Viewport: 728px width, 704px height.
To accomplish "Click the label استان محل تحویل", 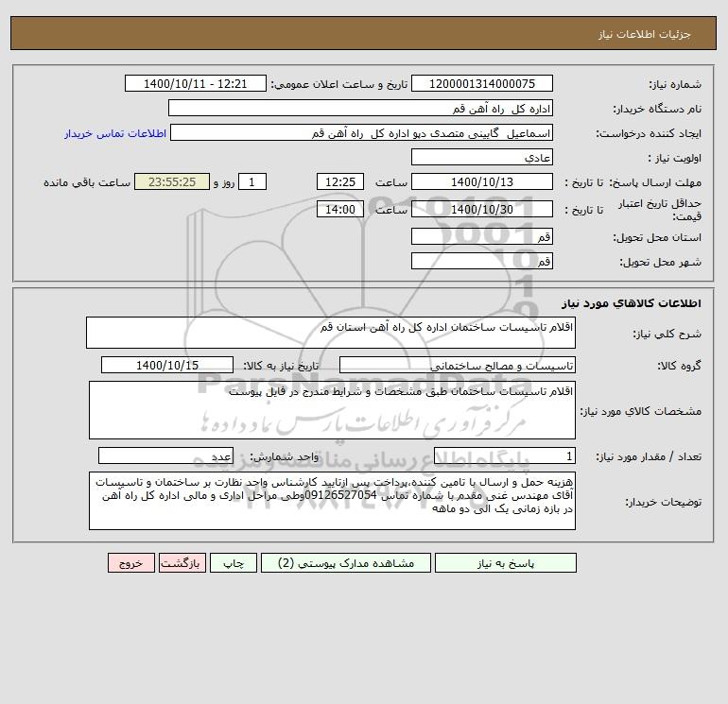I will [657, 237].
